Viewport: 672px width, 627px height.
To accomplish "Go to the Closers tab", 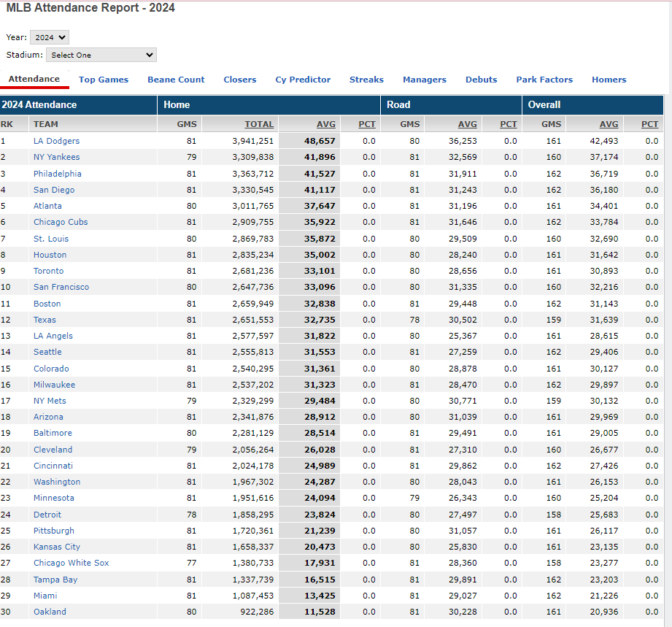I will click(240, 80).
